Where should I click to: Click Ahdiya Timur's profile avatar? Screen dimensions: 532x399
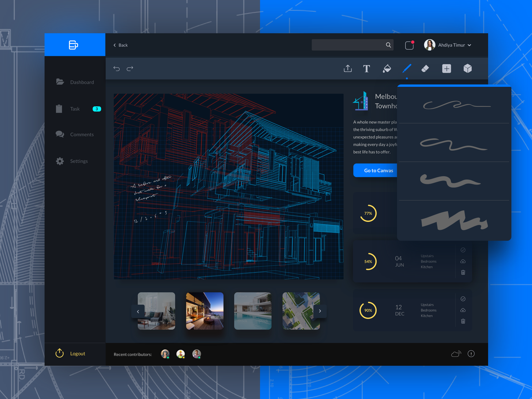pos(430,45)
